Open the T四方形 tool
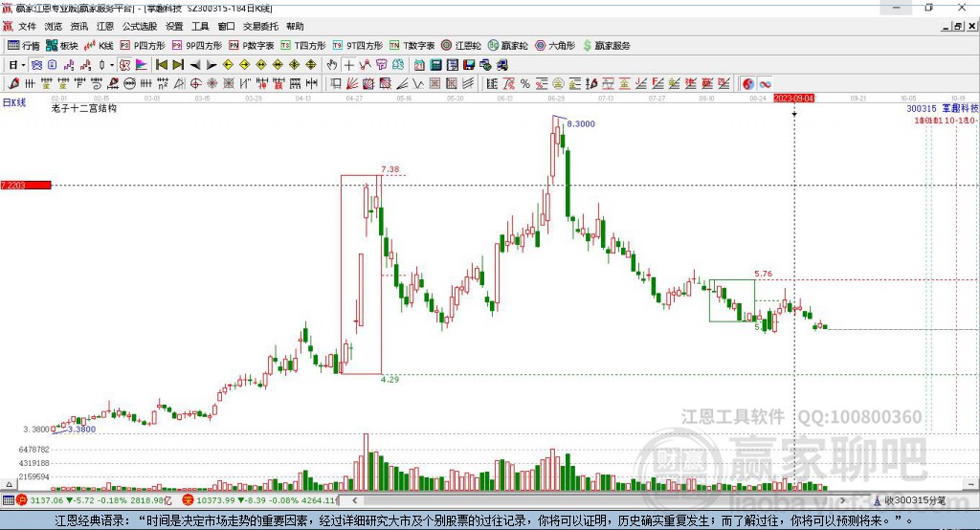980x530 pixels. tap(303, 46)
